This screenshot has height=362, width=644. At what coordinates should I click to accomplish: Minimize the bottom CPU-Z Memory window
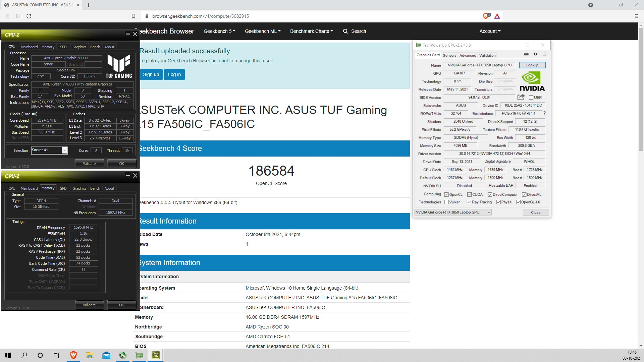coord(128,175)
